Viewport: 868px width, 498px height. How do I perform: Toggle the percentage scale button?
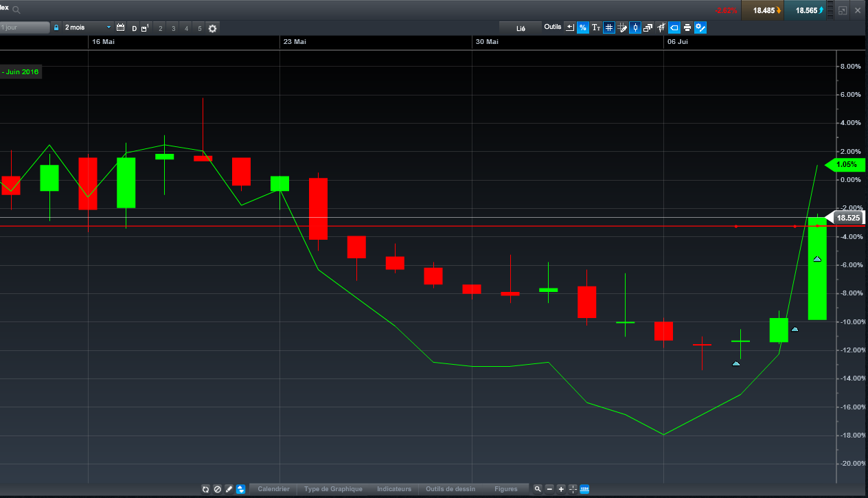tap(583, 27)
